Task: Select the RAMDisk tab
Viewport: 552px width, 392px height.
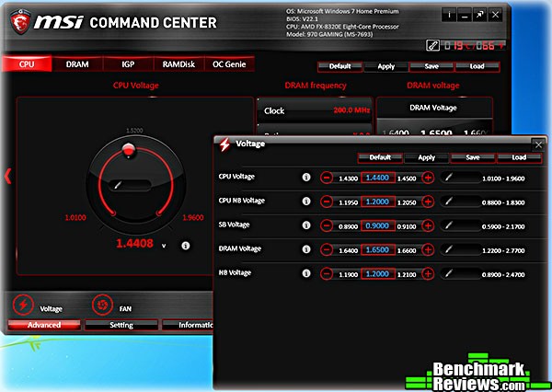Action: [x=178, y=64]
